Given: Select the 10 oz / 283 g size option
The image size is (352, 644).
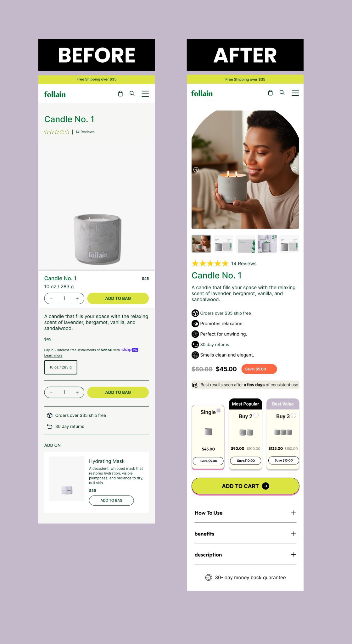Looking at the screenshot, I should [61, 367].
